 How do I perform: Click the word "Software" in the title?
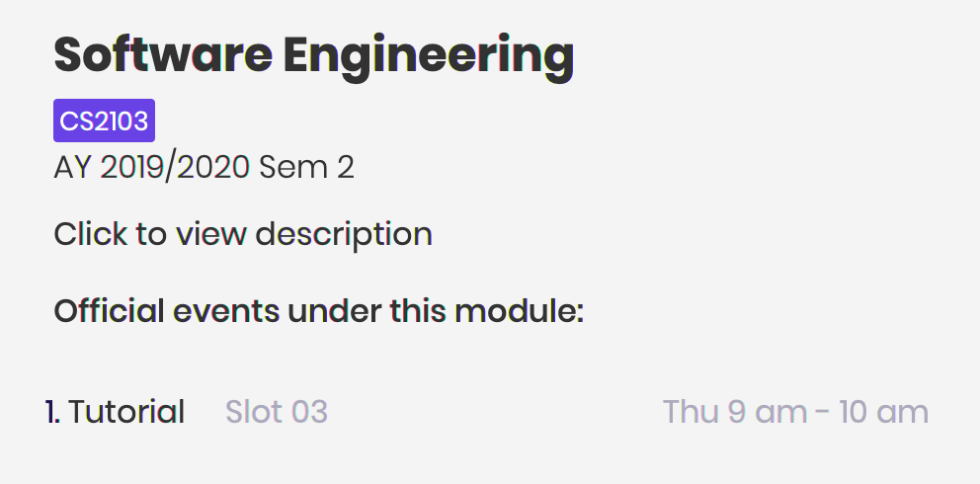click(163, 54)
